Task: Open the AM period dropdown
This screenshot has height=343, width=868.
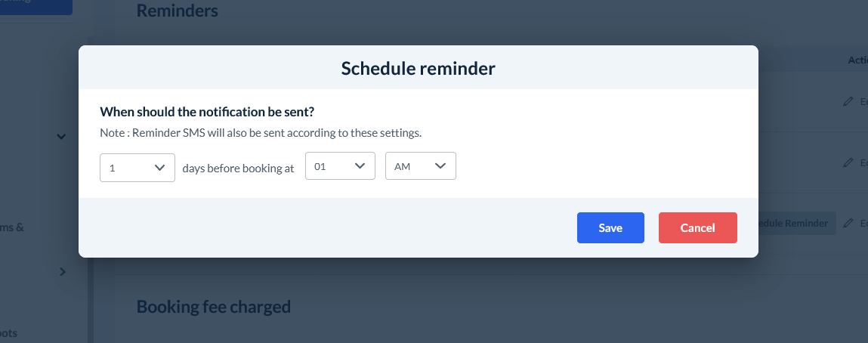Action: 421,166
